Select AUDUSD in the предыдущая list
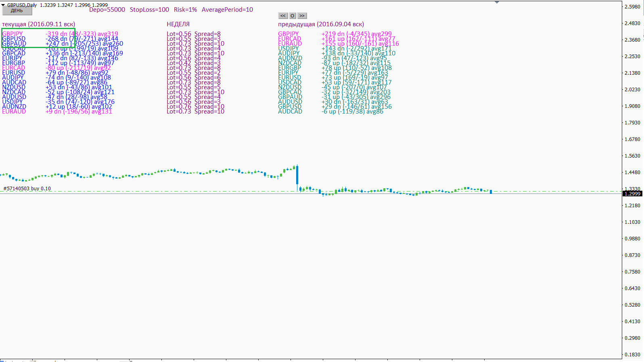 click(290, 102)
